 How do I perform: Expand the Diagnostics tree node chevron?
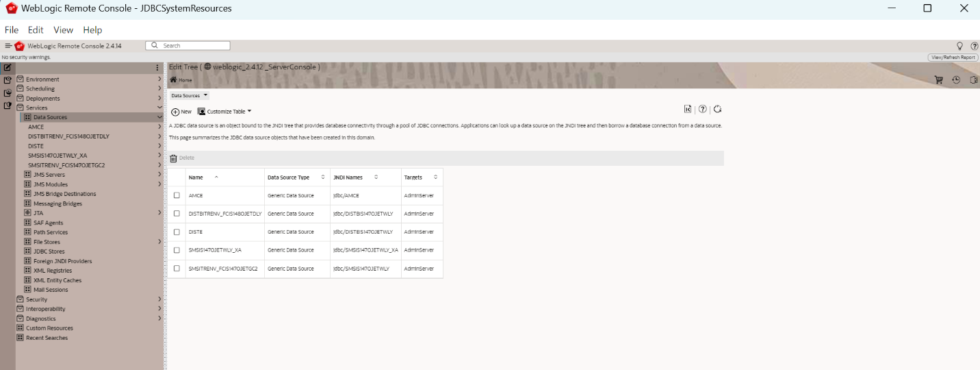click(x=159, y=319)
